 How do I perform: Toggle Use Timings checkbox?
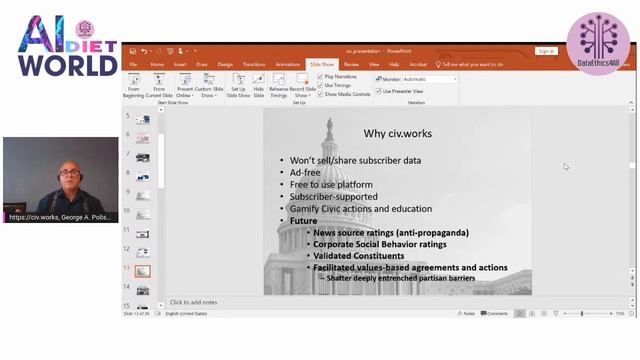click(x=320, y=85)
